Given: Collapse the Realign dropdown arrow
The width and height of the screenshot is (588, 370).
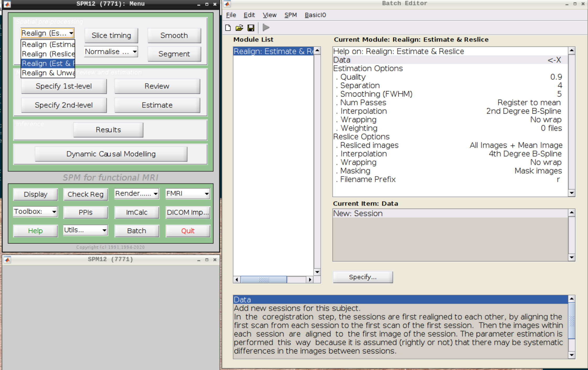Looking at the screenshot, I should pyautogui.click(x=71, y=33).
